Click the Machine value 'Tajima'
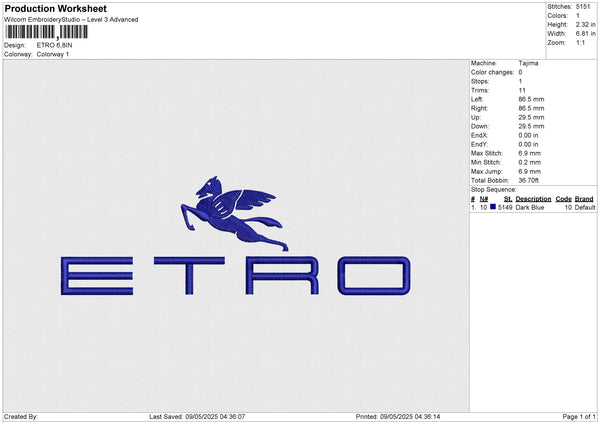This screenshot has width=600, height=424. (528, 63)
